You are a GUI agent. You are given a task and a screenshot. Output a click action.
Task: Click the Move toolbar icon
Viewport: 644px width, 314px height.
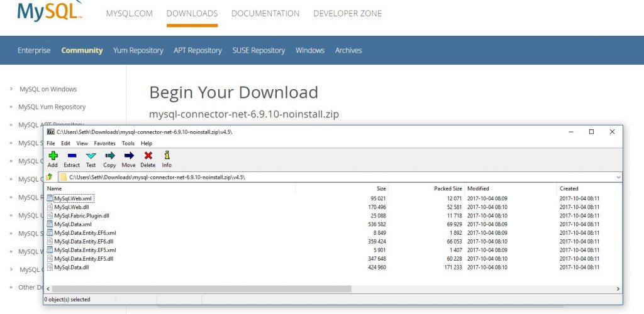coord(129,156)
